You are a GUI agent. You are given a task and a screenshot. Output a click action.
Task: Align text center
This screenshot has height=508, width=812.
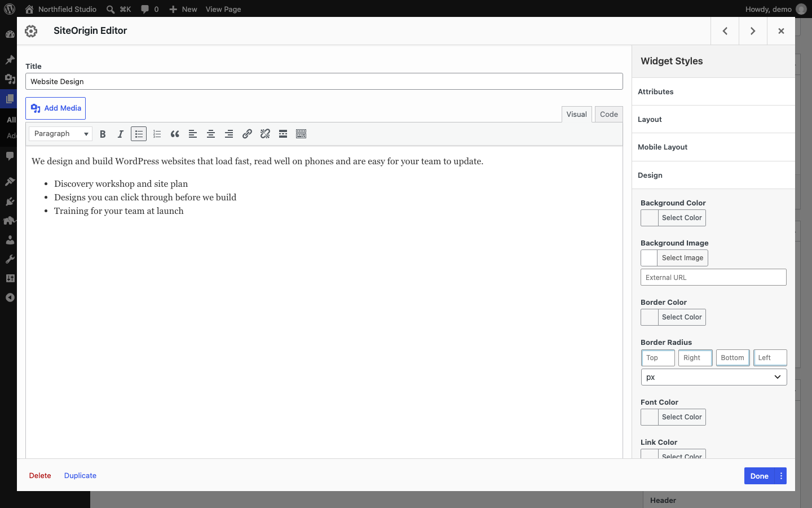point(211,134)
